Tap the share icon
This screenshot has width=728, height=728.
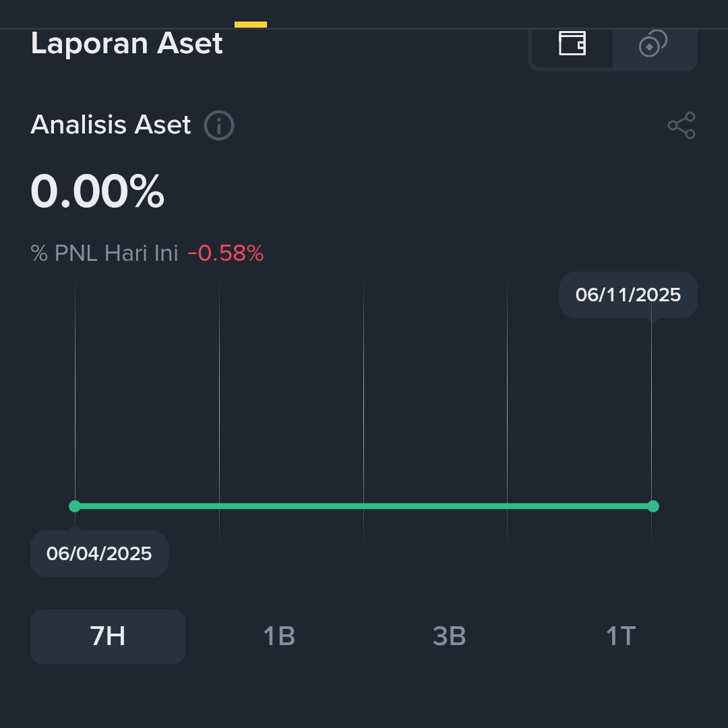681,125
